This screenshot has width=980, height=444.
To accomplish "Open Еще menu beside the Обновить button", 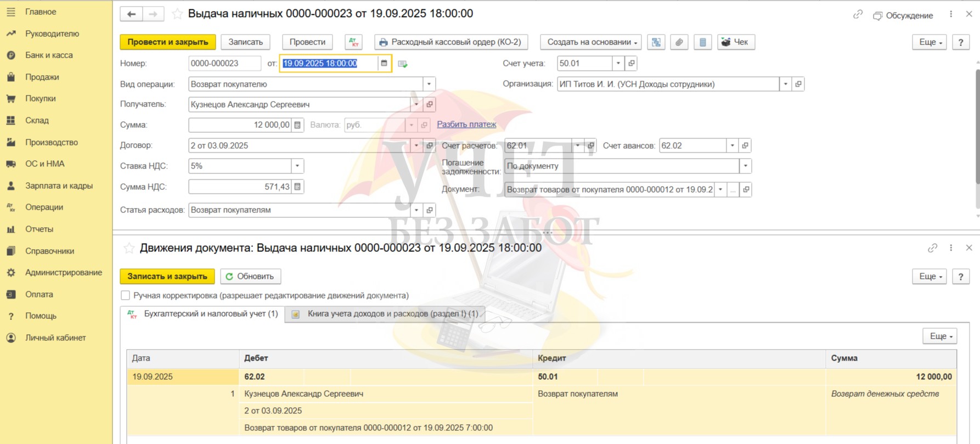I will point(930,277).
